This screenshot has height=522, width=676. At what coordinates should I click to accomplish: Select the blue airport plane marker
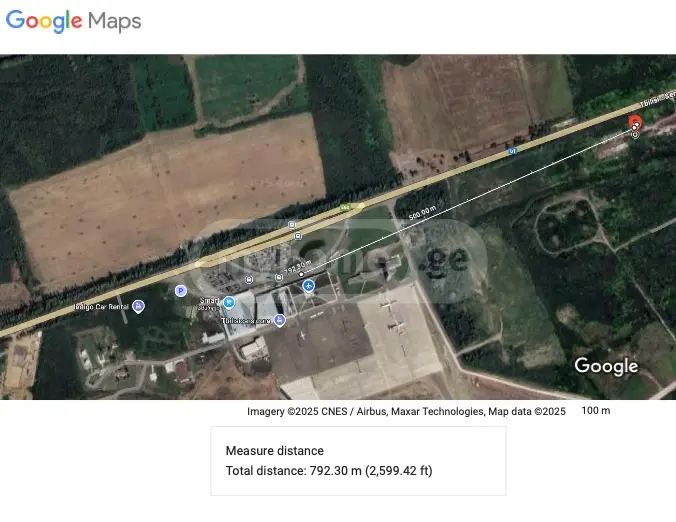click(x=308, y=286)
